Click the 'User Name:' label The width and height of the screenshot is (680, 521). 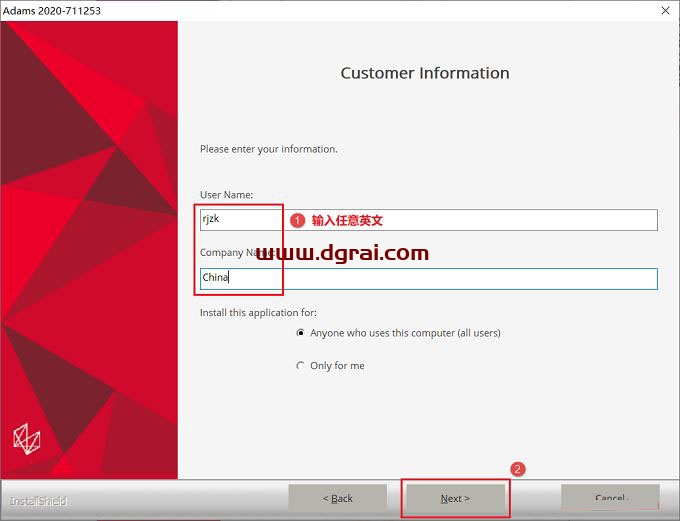tap(227, 195)
